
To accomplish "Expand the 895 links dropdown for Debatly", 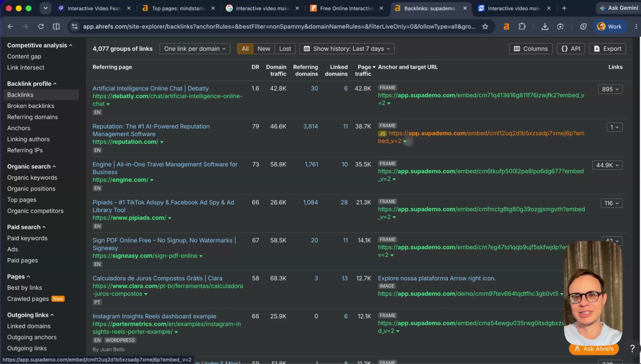I will (x=610, y=89).
